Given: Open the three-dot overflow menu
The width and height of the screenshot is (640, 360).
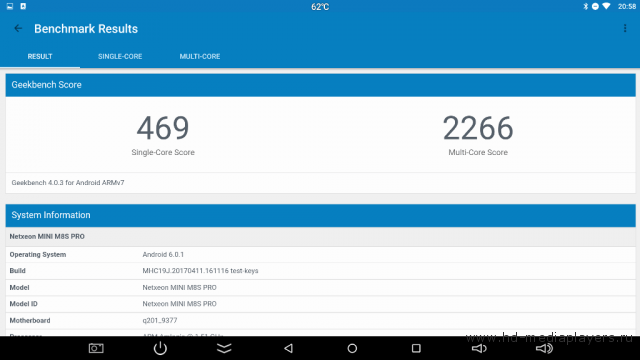Looking at the screenshot, I should tap(625, 28).
